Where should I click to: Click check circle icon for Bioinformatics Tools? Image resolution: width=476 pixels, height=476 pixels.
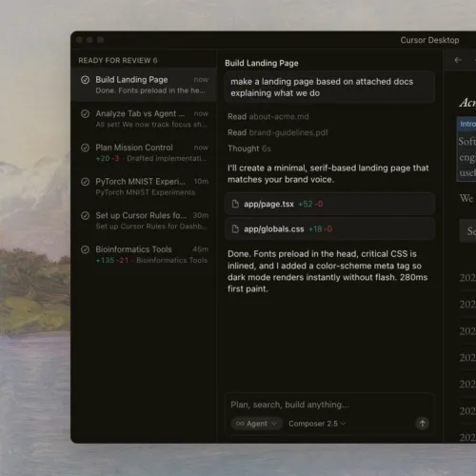tap(85, 249)
